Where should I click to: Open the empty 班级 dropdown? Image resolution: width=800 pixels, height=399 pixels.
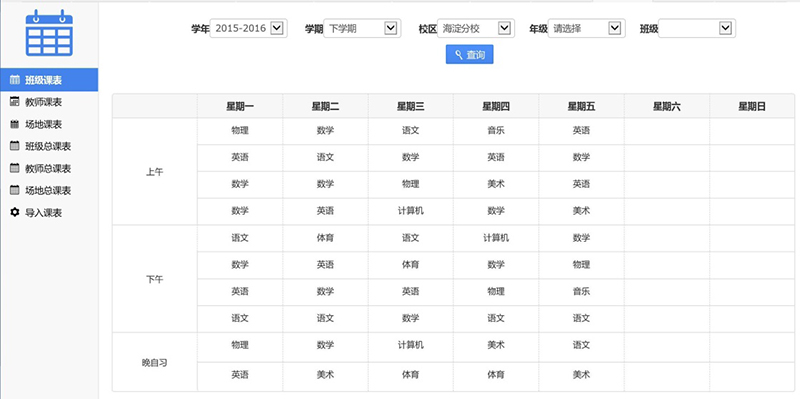click(697, 29)
